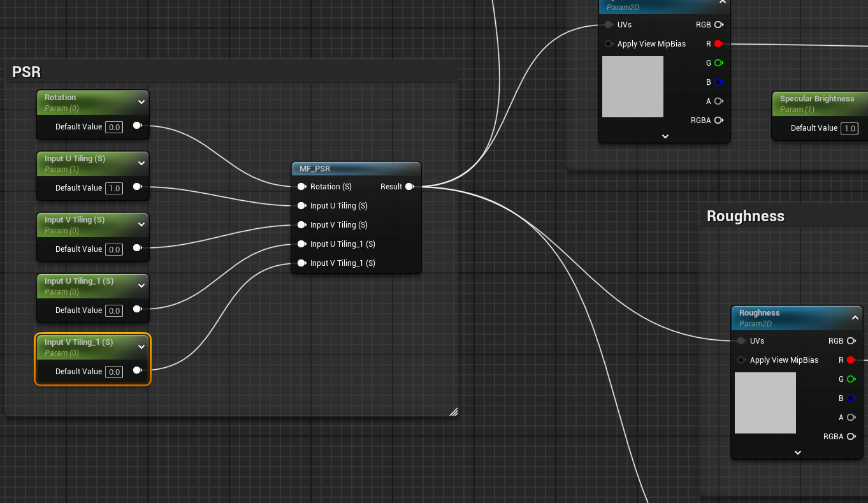This screenshot has width=868, height=503.
Task: Click MF_PSR Rotation (S) input pin
Action: pos(302,187)
